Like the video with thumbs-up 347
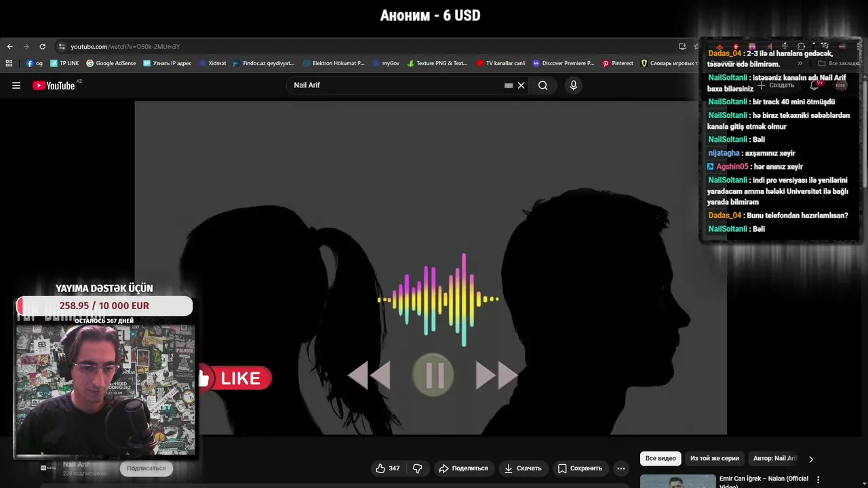 coord(387,468)
